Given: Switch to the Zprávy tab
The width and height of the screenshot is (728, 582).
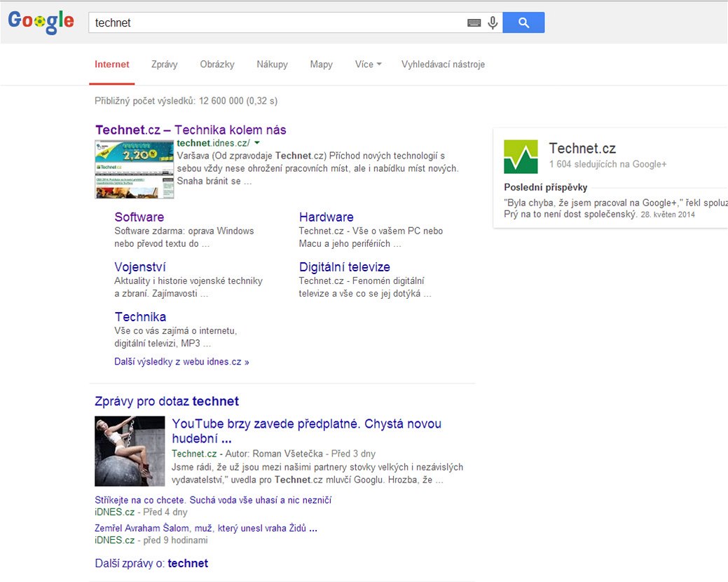Looking at the screenshot, I should point(165,65).
